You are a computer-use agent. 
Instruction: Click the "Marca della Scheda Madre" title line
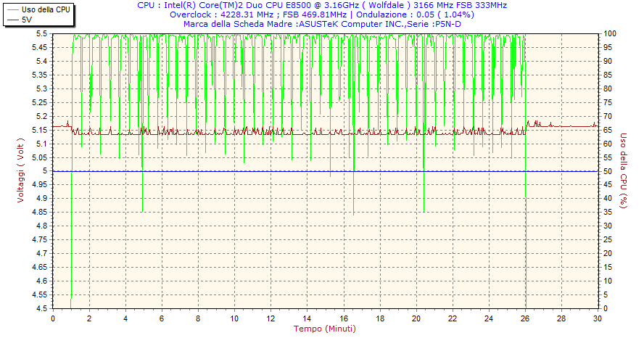(322, 24)
